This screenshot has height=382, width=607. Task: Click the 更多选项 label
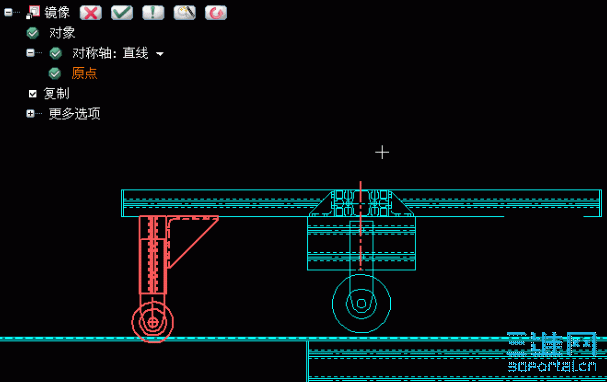click(74, 114)
